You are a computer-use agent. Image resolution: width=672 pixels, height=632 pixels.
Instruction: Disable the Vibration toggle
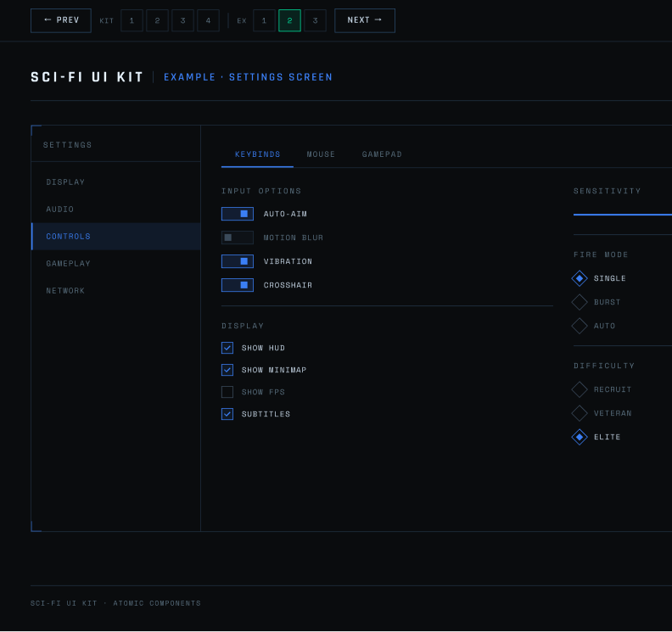(238, 261)
